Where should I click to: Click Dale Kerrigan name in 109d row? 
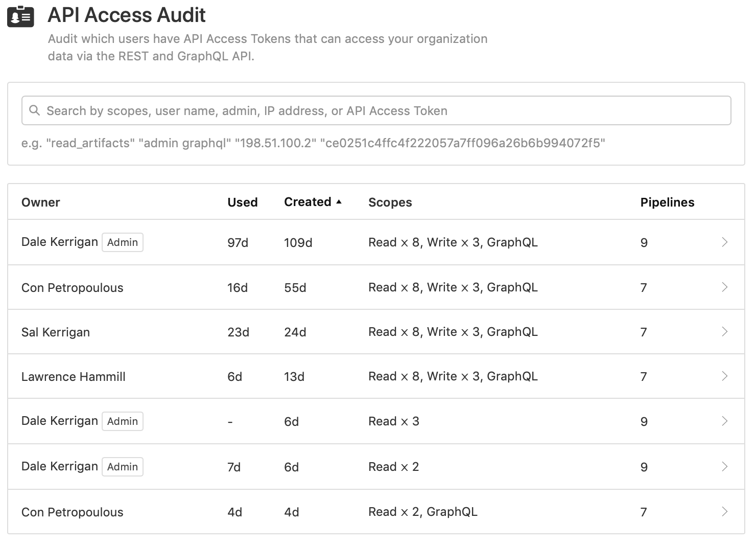coord(60,242)
